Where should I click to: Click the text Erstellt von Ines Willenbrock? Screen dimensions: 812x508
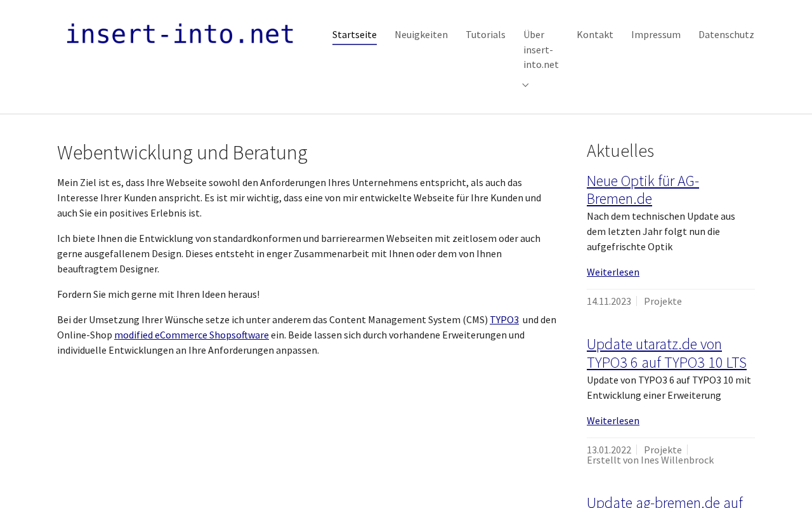tap(650, 460)
